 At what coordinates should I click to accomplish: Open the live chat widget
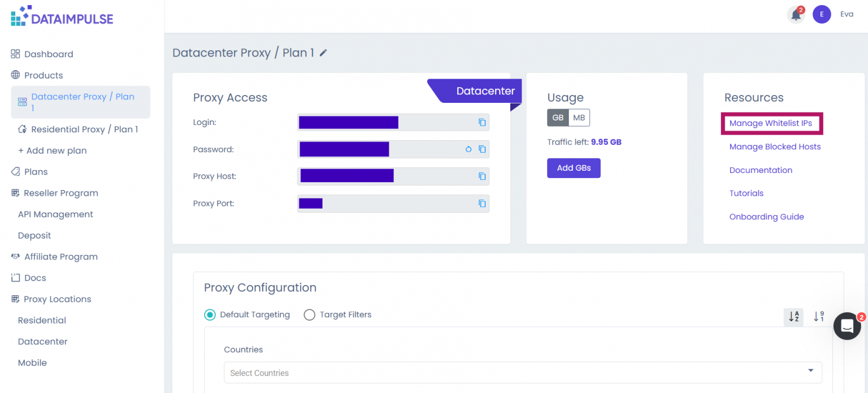pos(847,326)
